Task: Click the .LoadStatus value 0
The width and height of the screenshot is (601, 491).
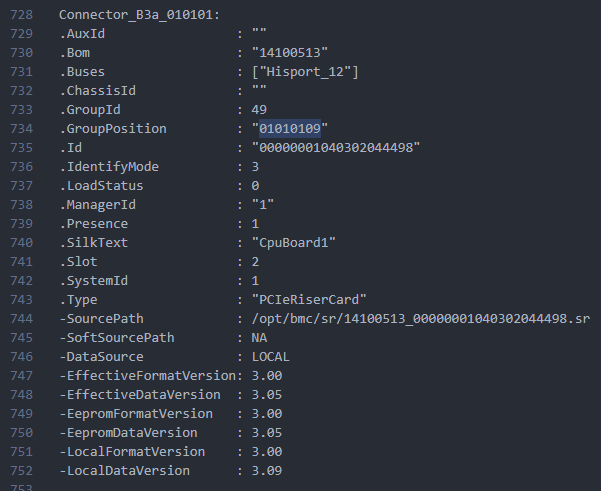Action: coord(255,186)
